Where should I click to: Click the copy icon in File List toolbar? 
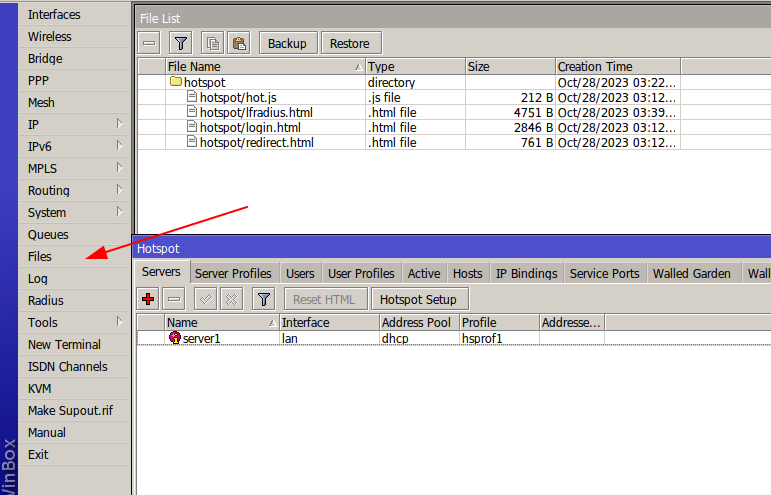click(x=212, y=43)
